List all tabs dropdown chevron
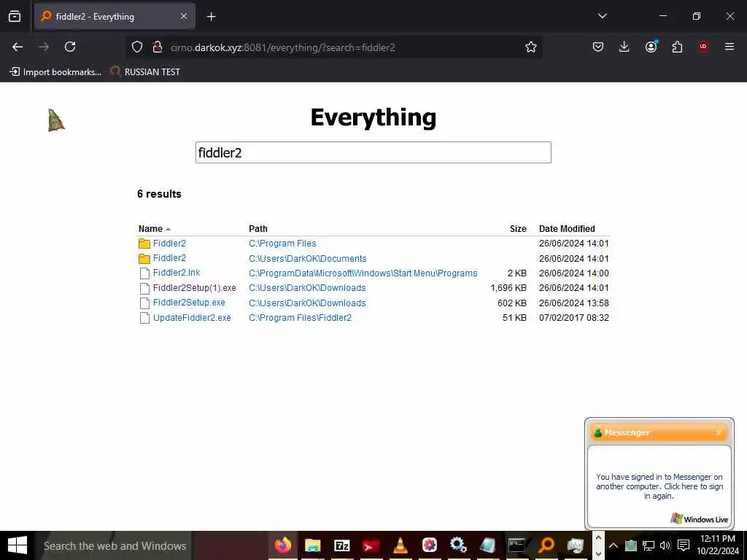 602,16
